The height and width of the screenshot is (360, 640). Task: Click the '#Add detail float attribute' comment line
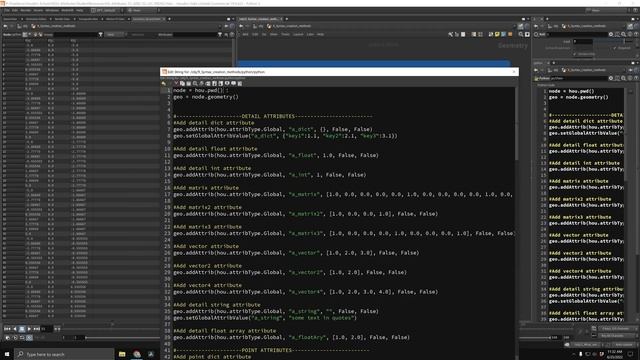pyautogui.click(x=215, y=149)
